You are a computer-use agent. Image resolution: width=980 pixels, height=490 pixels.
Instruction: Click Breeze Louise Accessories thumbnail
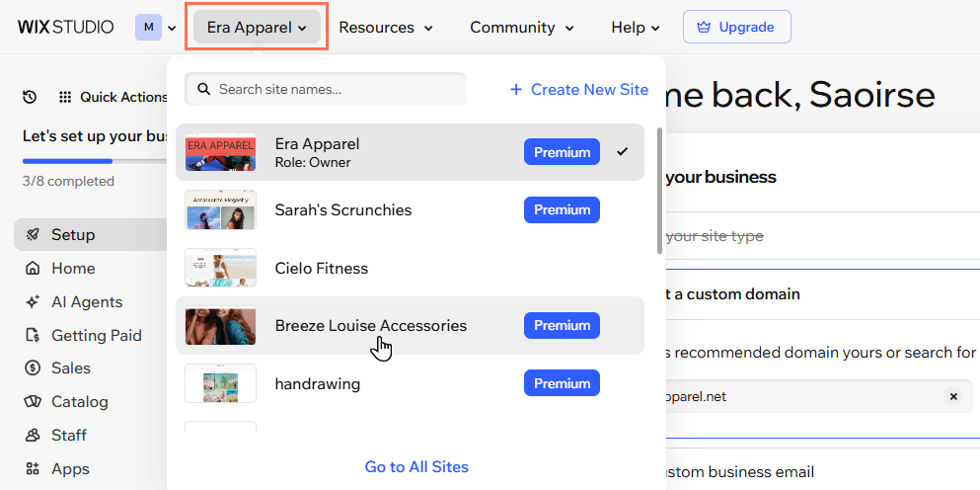[221, 325]
